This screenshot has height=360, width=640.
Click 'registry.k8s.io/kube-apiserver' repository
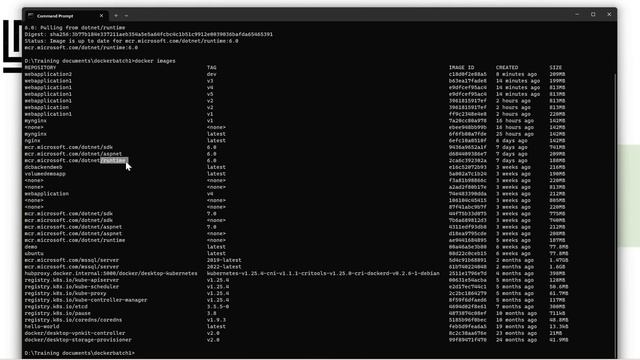click(x=72, y=280)
